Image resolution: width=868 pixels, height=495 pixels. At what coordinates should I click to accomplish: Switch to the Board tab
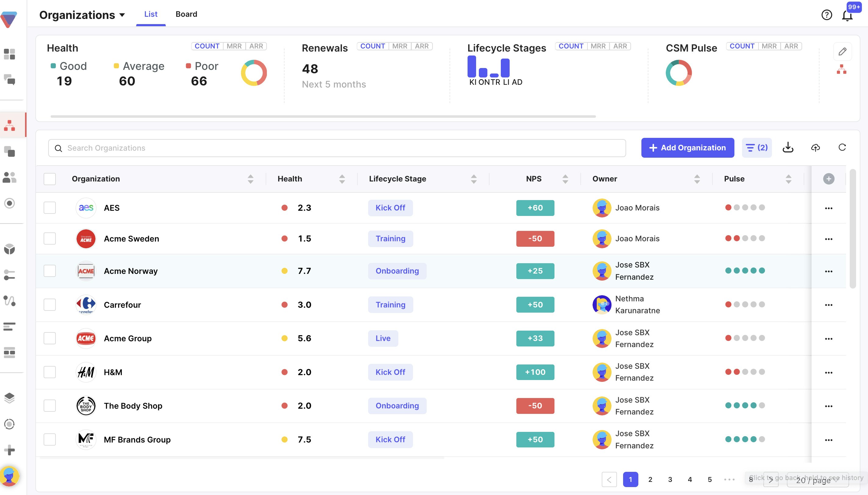(186, 14)
